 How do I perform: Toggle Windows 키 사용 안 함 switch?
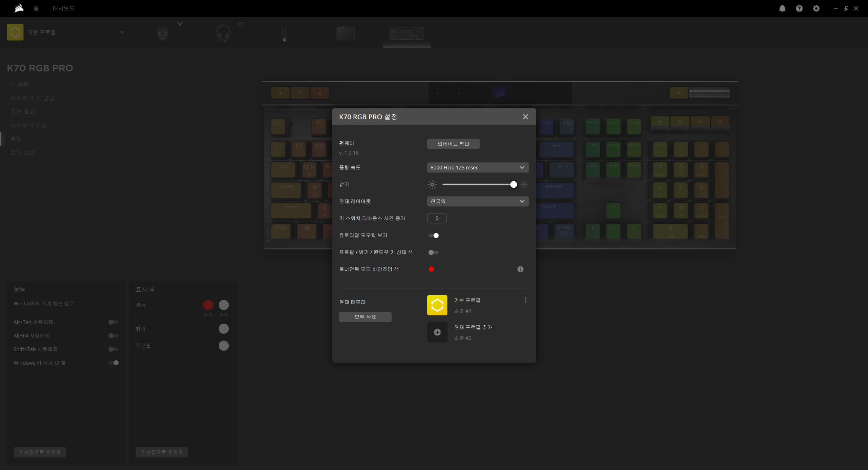click(113, 363)
